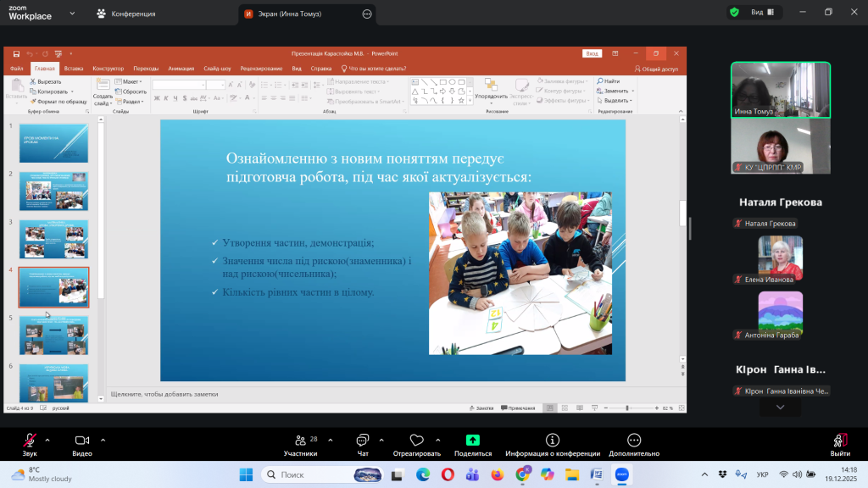Expand audio options arrow next to microphone
Image resolution: width=868 pixels, height=488 pixels.
[x=47, y=440]
